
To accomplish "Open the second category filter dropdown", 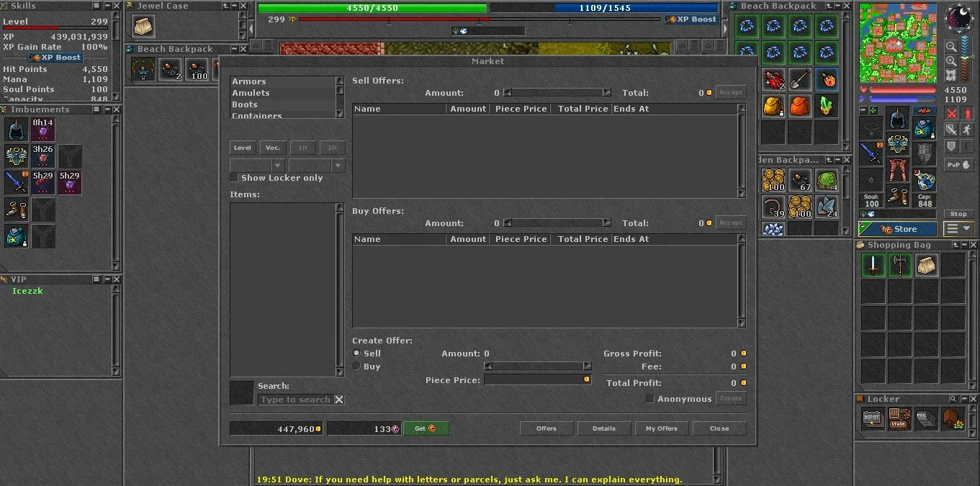I will pos(317,166).
